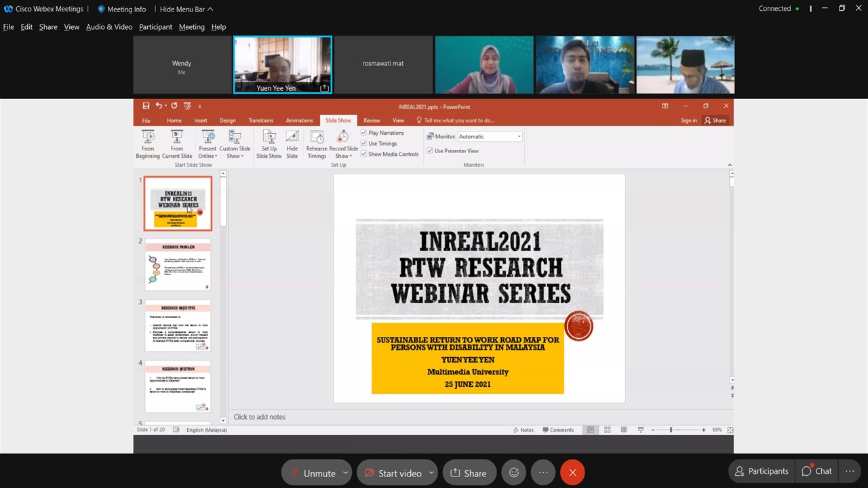
Task: Disable the Use Presenter View checkbox
Action: point(430,151)
